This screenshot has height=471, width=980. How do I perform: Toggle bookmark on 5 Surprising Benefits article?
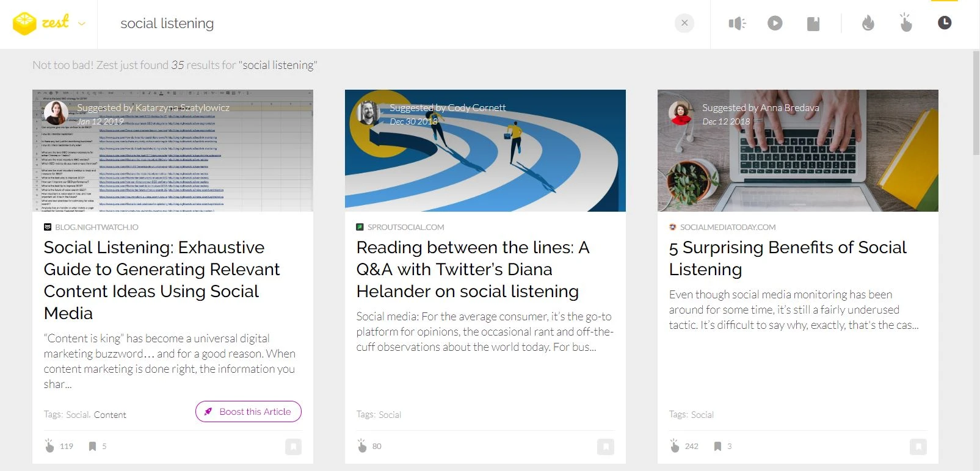[918, 447]
